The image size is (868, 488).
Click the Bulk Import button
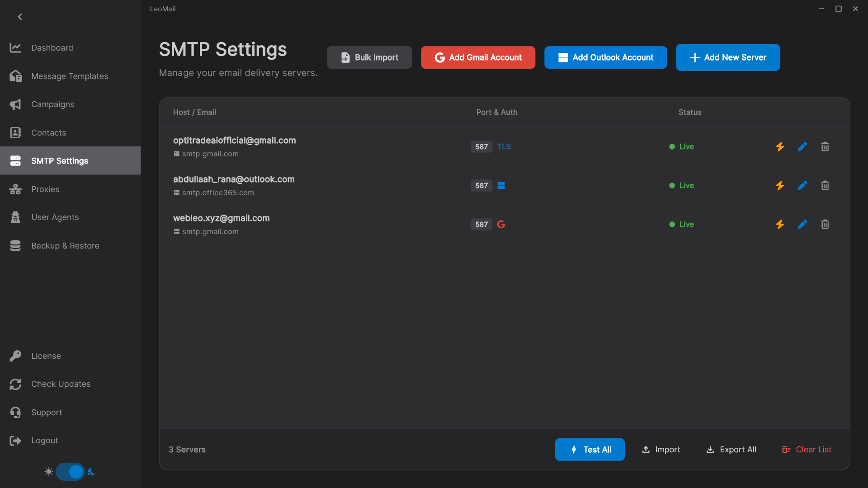pos(369,57)
